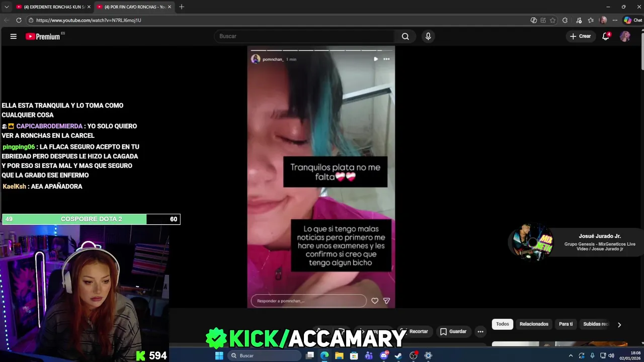This screenshot has width=644, height=362.
Task: Open Steam from the taskbar
Action: click(398, 355)
